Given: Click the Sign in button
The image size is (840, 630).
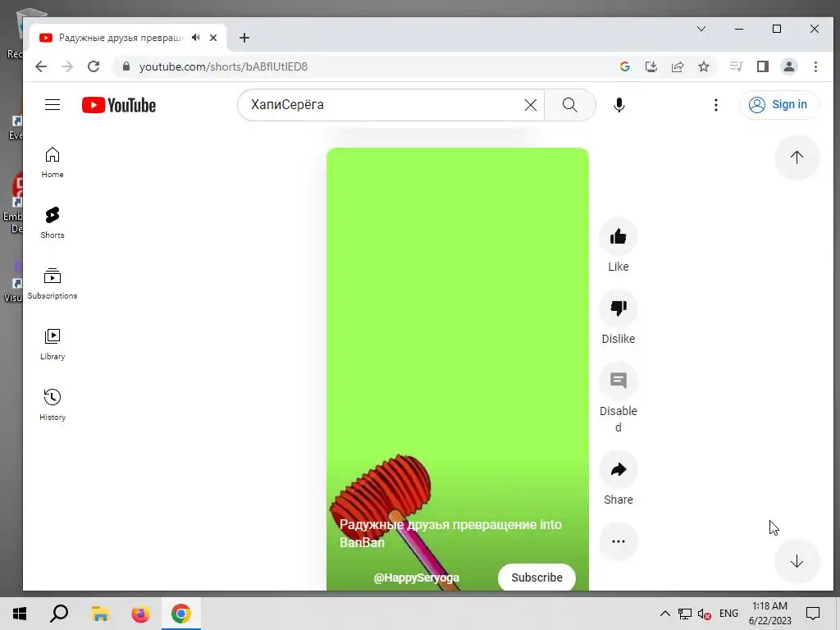Looking at the screenshot, I should pos(779,104).
